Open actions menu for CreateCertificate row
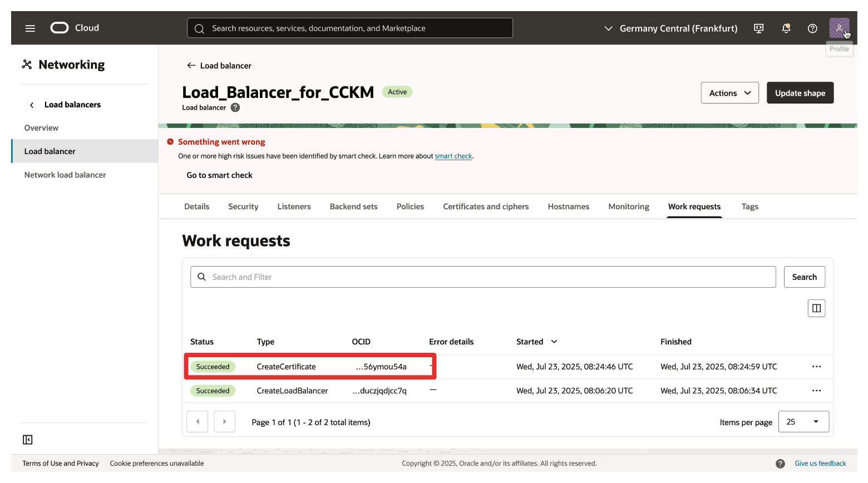The width and height of the screenshot is (868, 483). pyautogui.click(x=816, y=367)
